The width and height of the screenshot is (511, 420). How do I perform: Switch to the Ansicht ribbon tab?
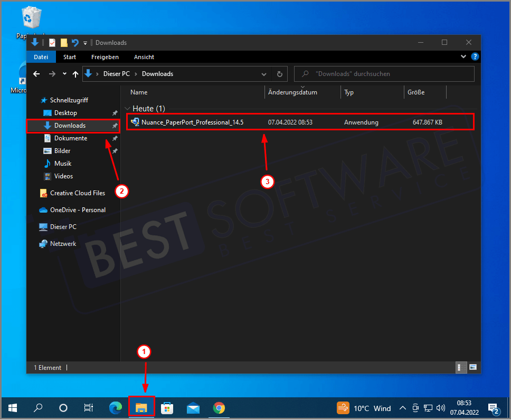144,57
